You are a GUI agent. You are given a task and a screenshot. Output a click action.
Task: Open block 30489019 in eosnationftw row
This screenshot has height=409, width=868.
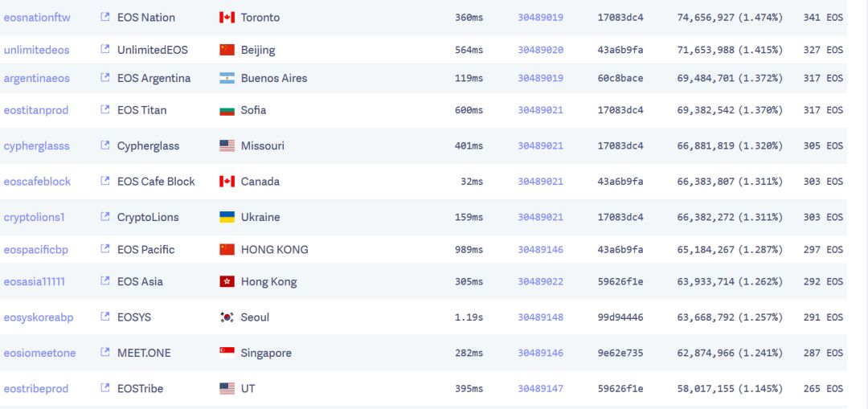540,18
